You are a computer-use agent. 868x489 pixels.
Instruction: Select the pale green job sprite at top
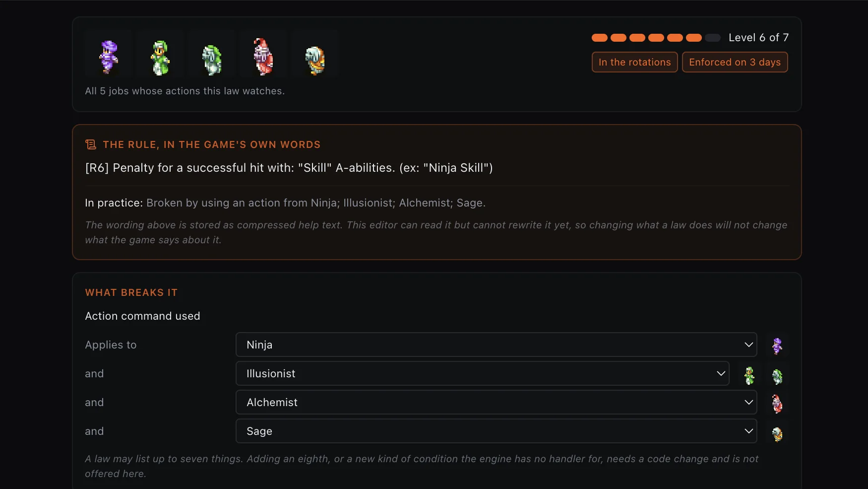click(x=212, y=57)
